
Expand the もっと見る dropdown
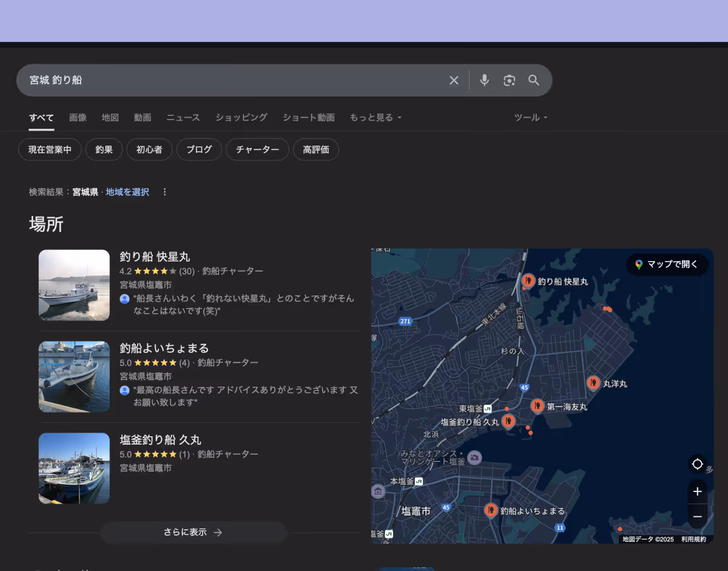point(376,117)
